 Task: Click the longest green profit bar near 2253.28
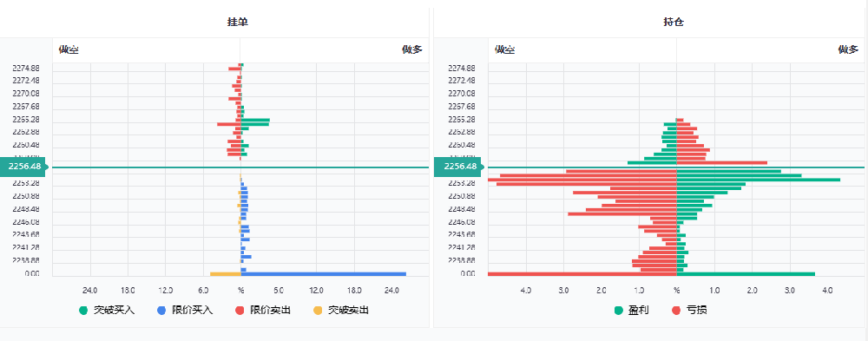coord(759,180)
